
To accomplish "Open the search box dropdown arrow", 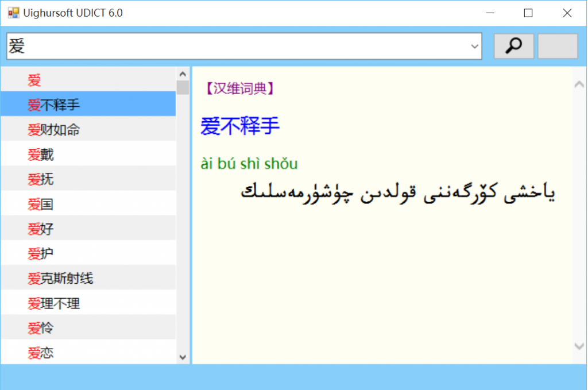I will tap(474, 47).
